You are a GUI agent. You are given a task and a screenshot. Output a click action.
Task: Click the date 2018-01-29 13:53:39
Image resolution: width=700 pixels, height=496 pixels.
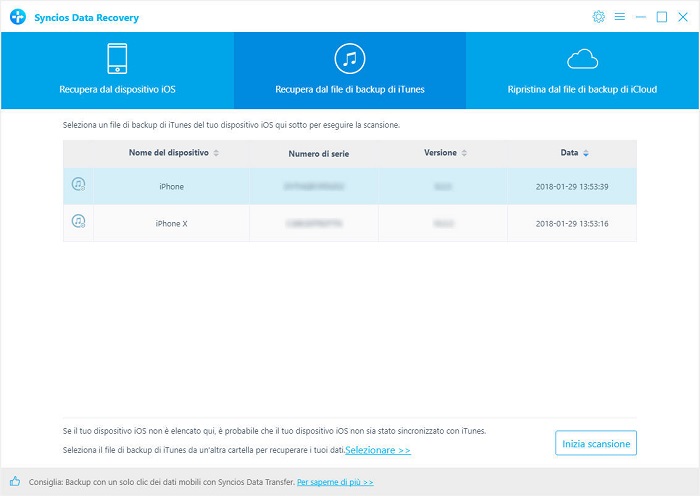click(572, 187)
